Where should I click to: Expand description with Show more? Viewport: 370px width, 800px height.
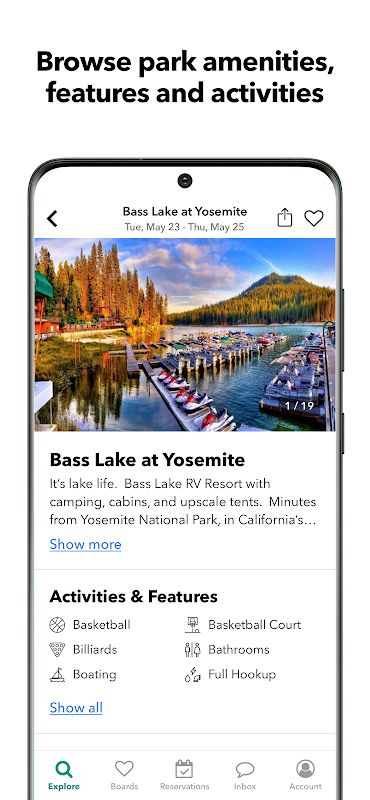(x=85, y=544)
